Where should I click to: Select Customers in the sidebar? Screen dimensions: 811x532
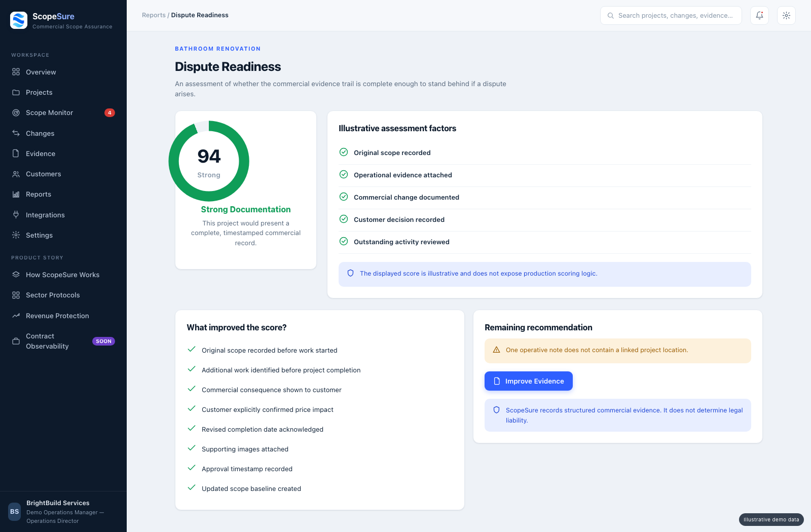pos(63,174)
